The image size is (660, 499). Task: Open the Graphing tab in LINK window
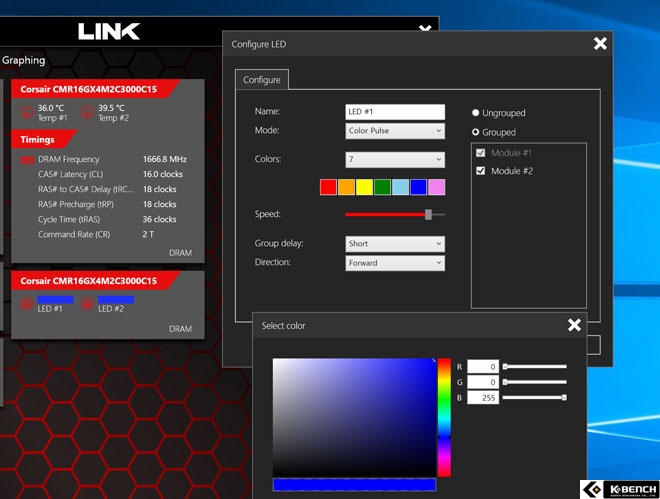(24, 60)
